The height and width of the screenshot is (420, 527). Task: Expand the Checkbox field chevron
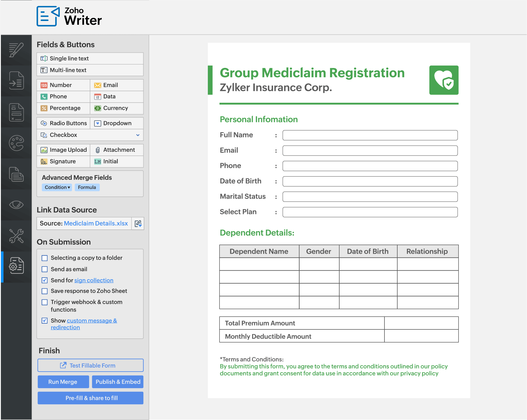pyautogui.click(x=138, y=135)
